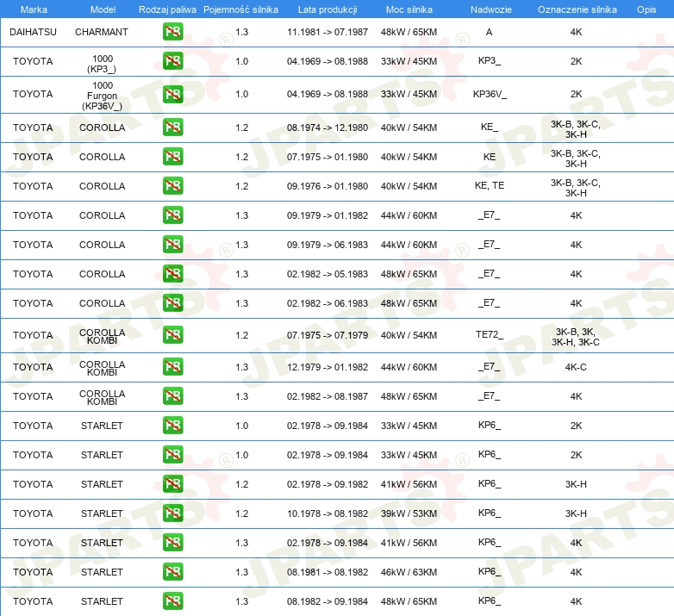Viewport: 674px width, 616px height.
Task: Click the Lata produkcji column header
Action: point(327,9)
